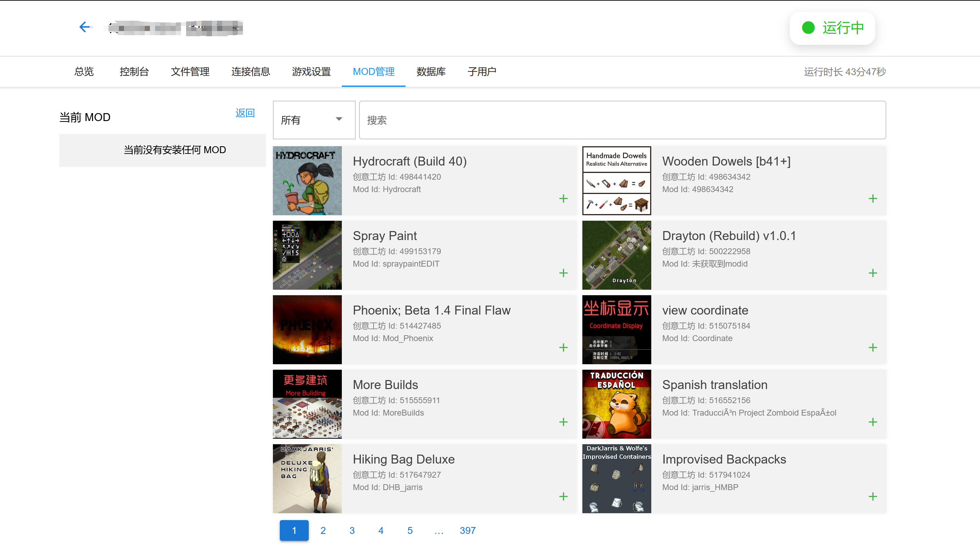Click the Wooden Dowels [b41+] title
980x557 pixels.
click(x=726, y=161)
